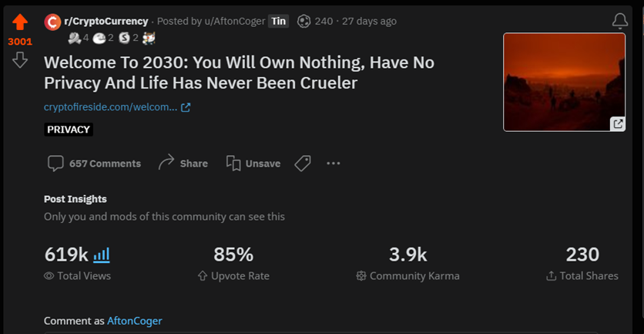Share the post using Share button
The height and width of the screenshot is (334, 644).
(183, 164)
